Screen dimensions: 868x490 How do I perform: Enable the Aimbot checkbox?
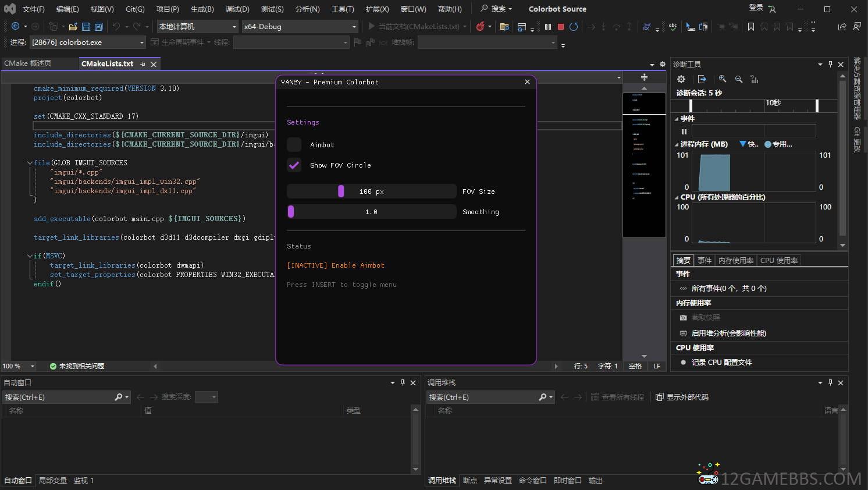pyautogui.click(x=294, y=145)
